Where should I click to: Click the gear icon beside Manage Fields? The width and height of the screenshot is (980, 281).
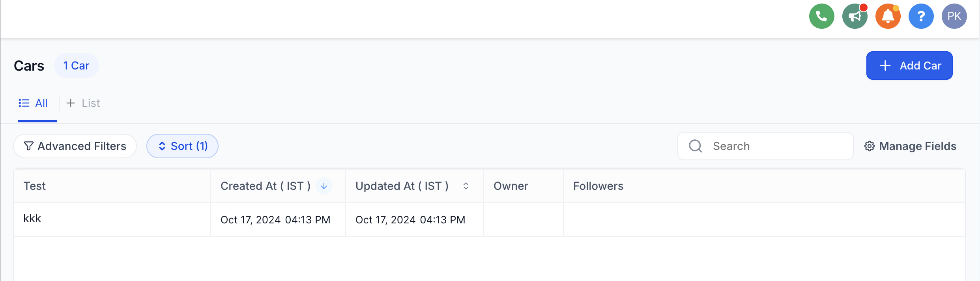(x=869, y=146)
